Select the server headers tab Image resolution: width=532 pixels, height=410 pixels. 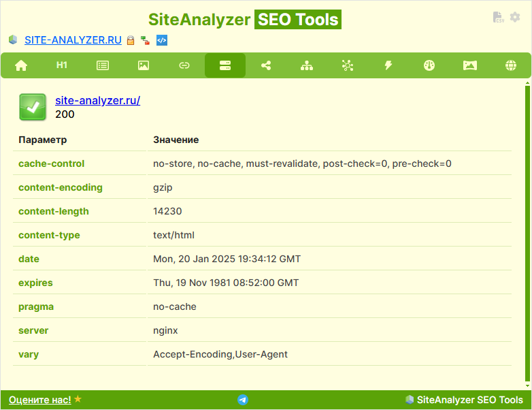point(225,65)
